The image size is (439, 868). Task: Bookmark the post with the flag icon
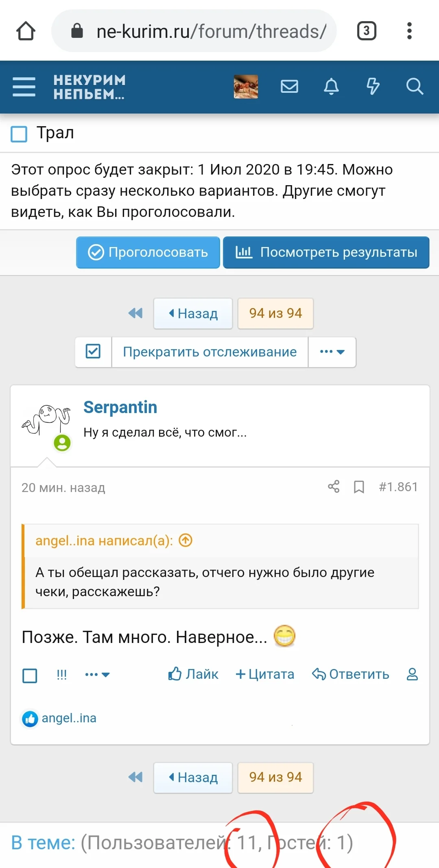360,487
